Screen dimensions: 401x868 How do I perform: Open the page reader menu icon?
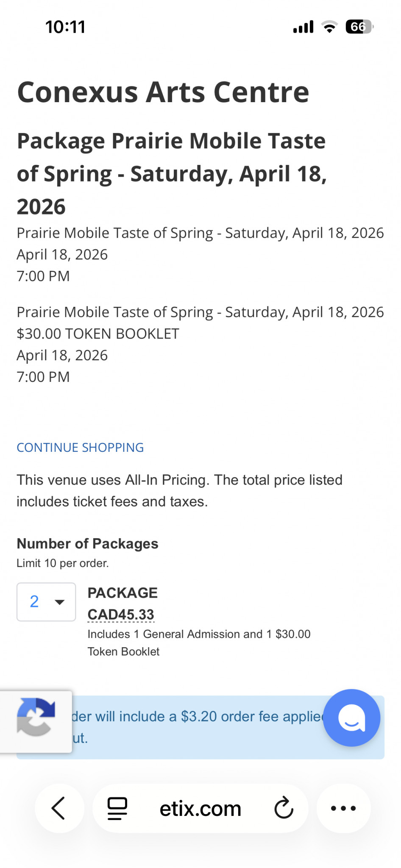click(117, 808)
